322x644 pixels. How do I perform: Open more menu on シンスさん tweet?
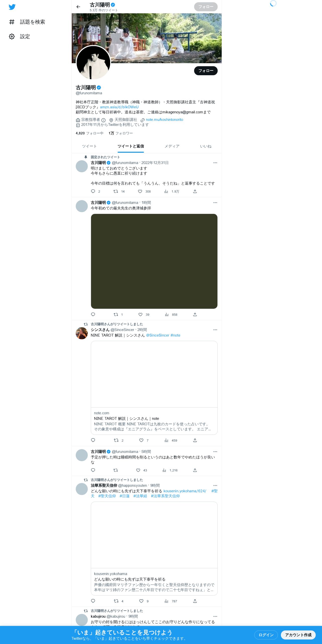pyautogui.click(x=215, y=330)
